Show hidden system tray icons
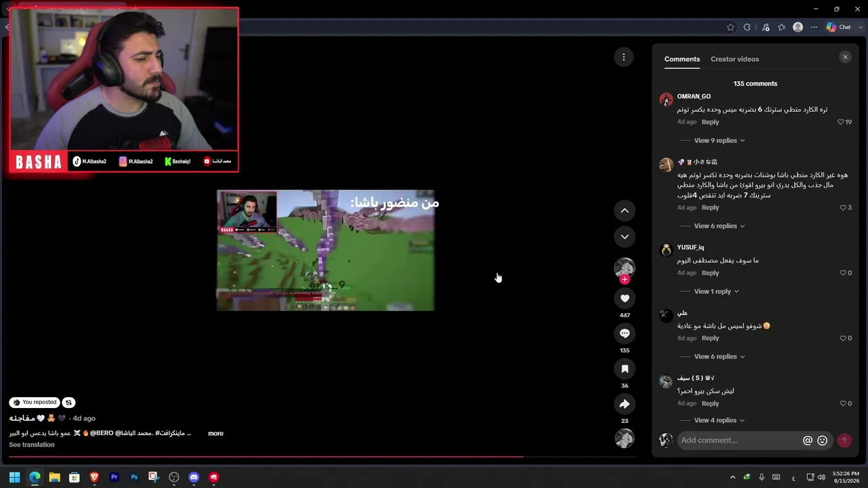Image resolution: width=868 pixels, height=488 pixels. 732,477
